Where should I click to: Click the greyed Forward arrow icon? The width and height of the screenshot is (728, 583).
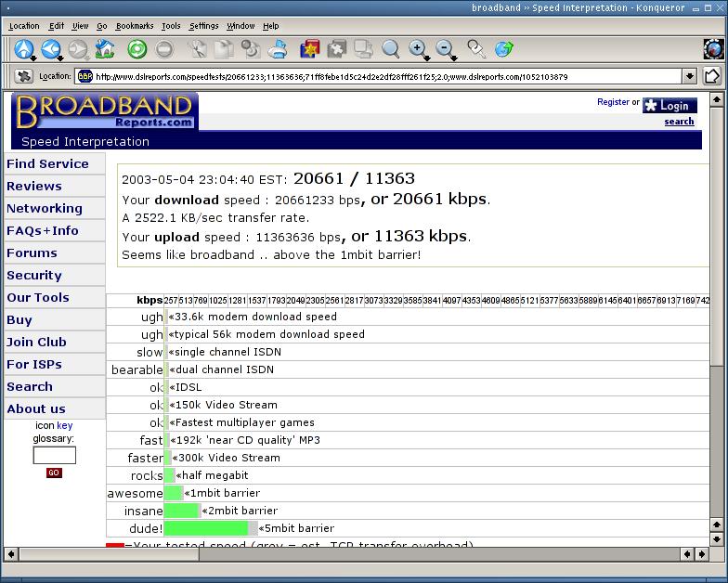tap(78, 48)
